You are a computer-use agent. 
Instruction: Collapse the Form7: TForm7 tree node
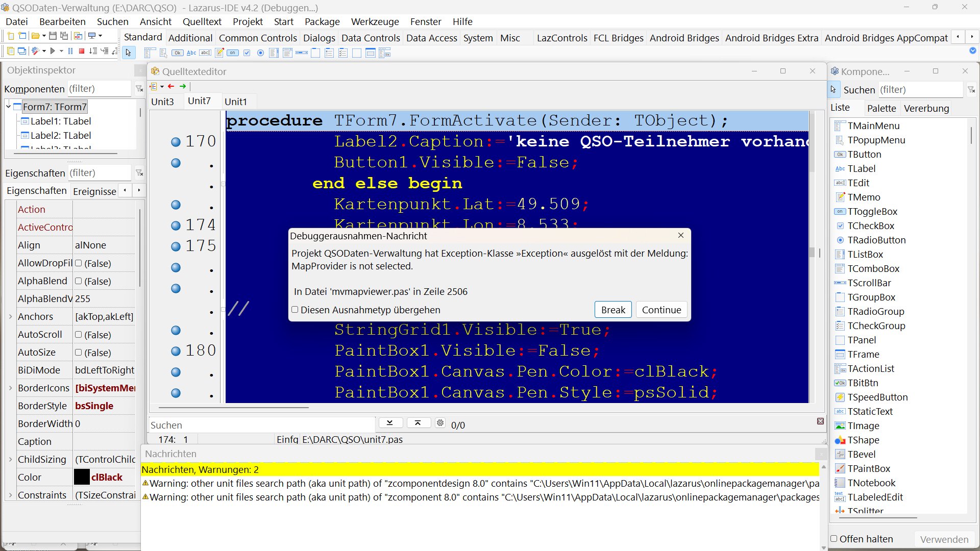[9, 106]
